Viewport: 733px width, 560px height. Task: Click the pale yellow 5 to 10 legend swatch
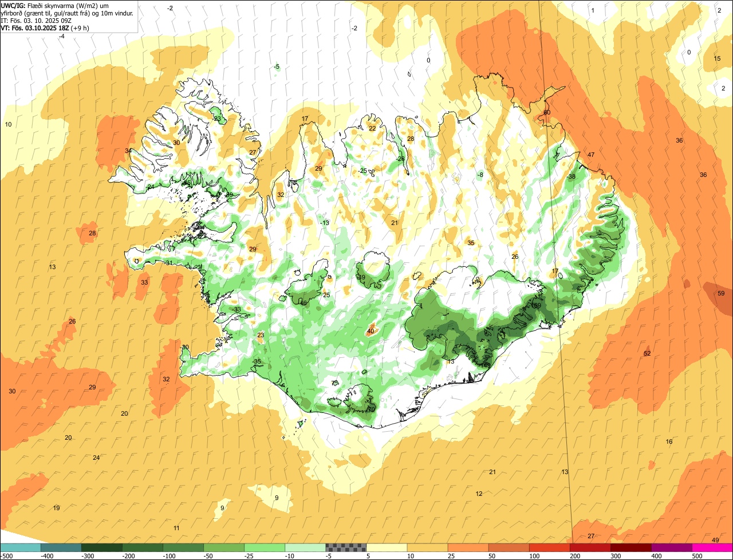click(387, 547)
